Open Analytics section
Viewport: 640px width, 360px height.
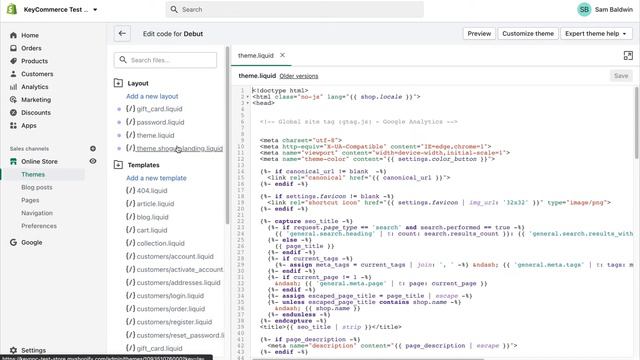click(x=35, y=87)
